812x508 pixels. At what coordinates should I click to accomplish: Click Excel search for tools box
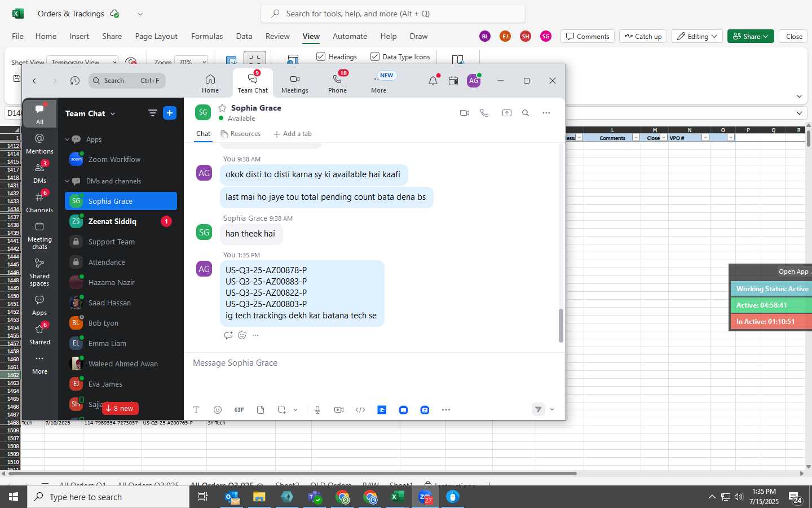393,14
